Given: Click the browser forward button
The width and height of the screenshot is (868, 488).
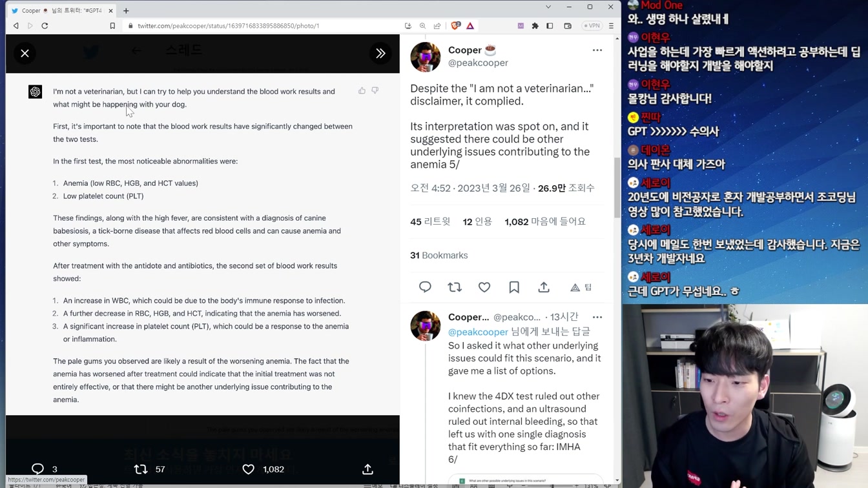Looking at the screenshot, I should [30, 26].
